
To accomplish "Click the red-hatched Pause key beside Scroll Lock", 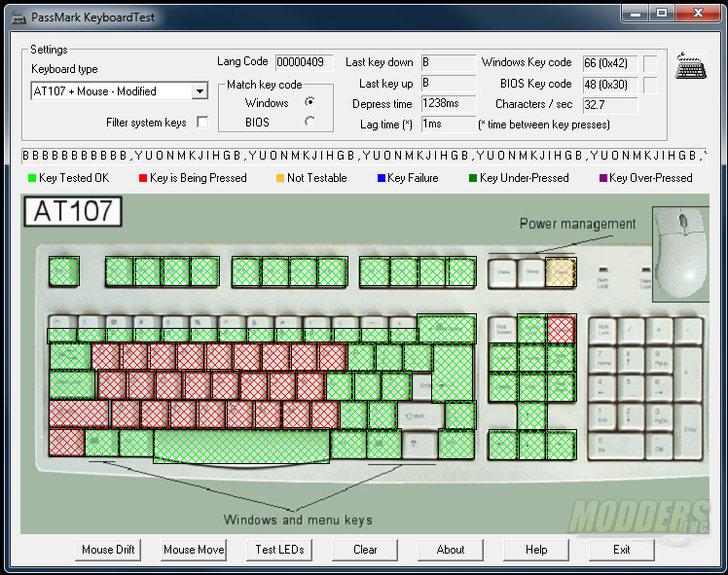I will tap(562, 329).
